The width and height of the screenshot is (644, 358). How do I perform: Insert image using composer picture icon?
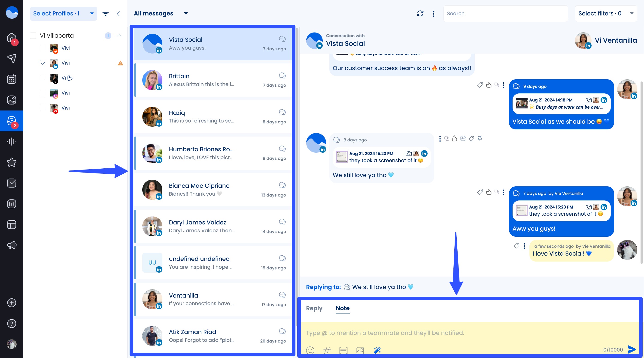point(360,350)
